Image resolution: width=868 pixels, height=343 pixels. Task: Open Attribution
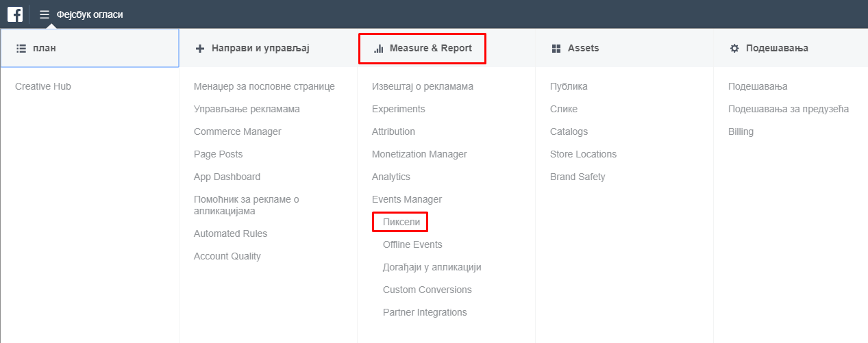pos(394,131)
